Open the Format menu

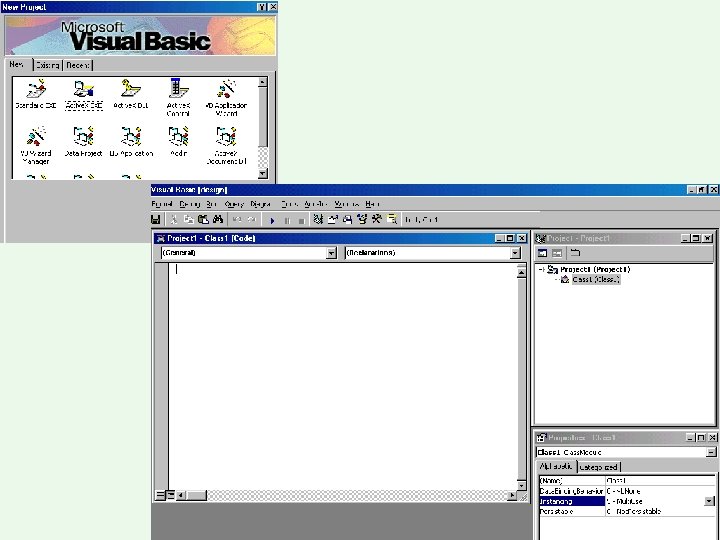162,204
